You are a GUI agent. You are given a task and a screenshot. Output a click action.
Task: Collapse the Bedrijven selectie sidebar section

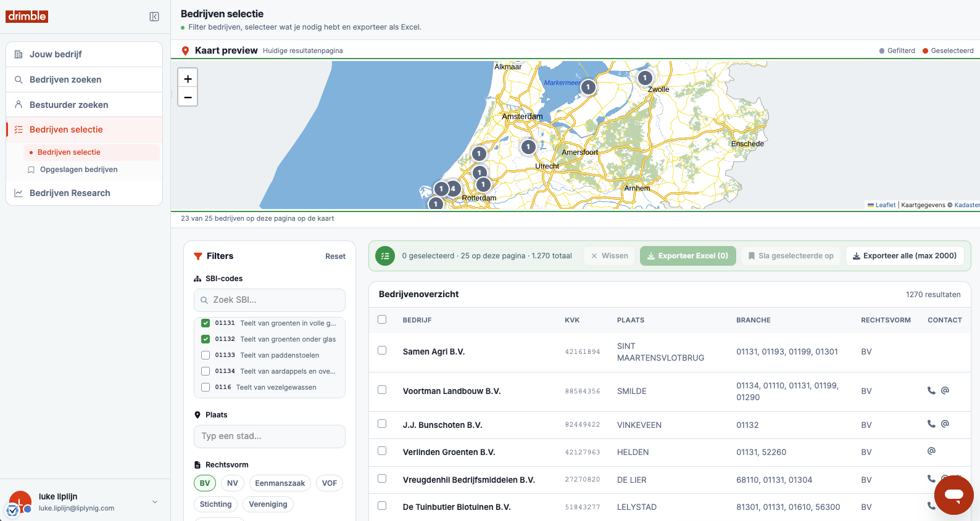[85, 129]
